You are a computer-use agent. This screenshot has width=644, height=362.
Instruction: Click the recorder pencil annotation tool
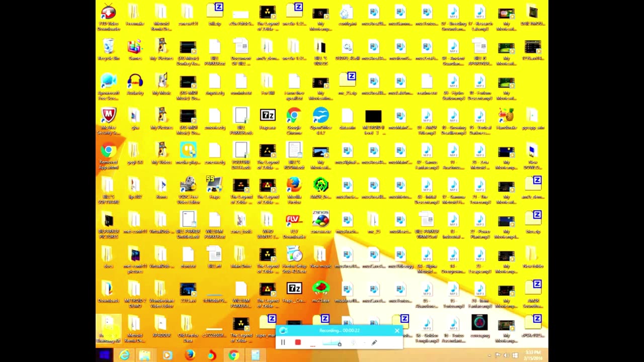point(374,342)
